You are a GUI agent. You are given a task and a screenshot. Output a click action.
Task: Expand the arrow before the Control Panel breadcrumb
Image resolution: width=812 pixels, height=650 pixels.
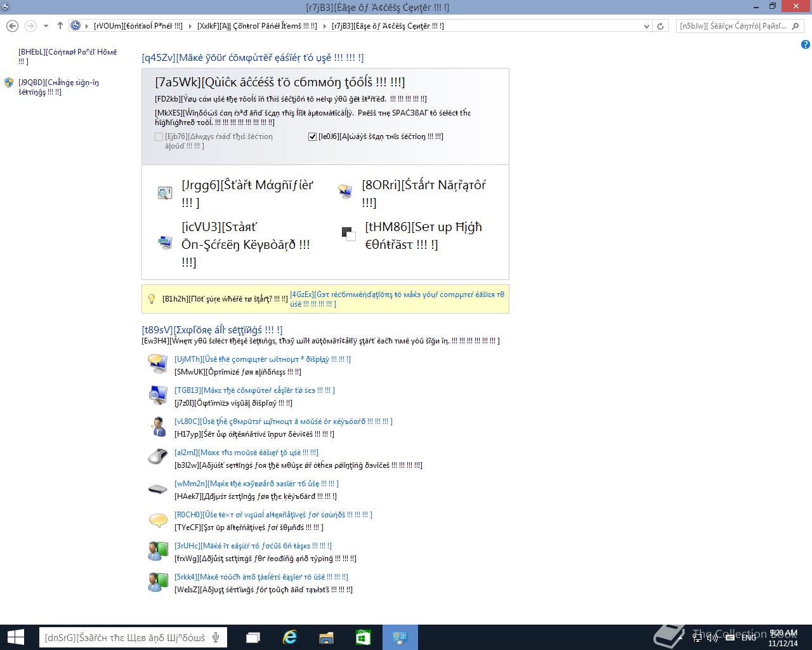87,26
